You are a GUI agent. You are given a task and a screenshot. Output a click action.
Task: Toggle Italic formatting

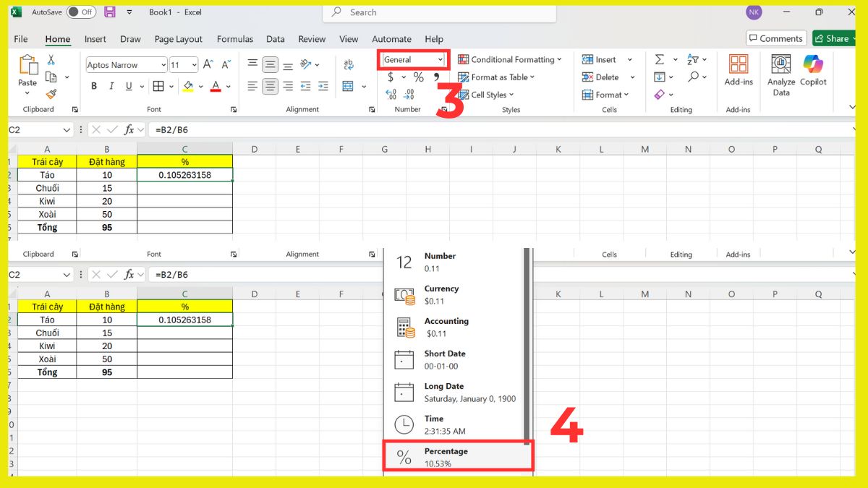110,85
